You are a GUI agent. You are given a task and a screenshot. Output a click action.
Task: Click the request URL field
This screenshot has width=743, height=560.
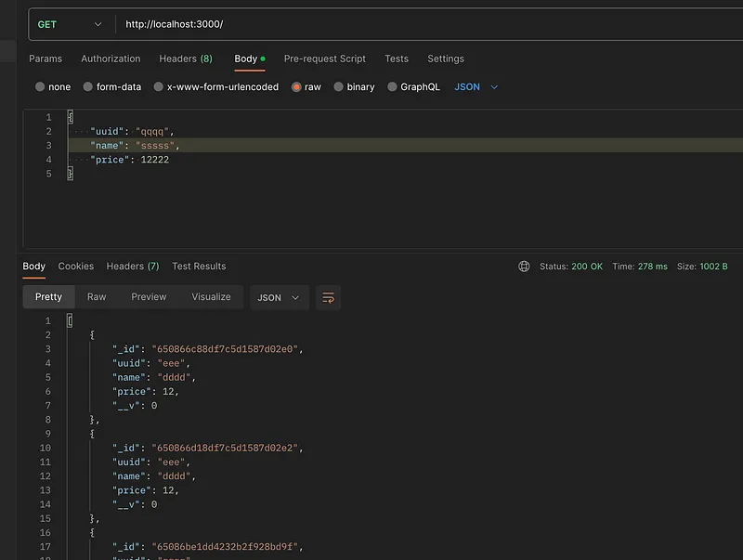point(429,24)
